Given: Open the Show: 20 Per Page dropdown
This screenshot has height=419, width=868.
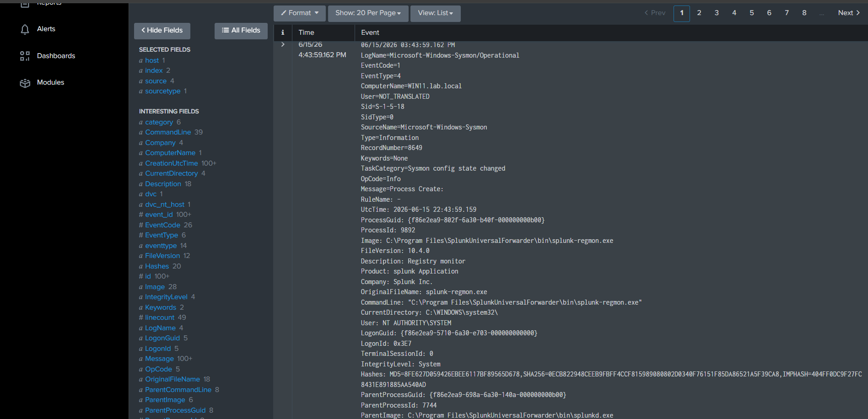Looking at the screenshot, I should [368, 13].
